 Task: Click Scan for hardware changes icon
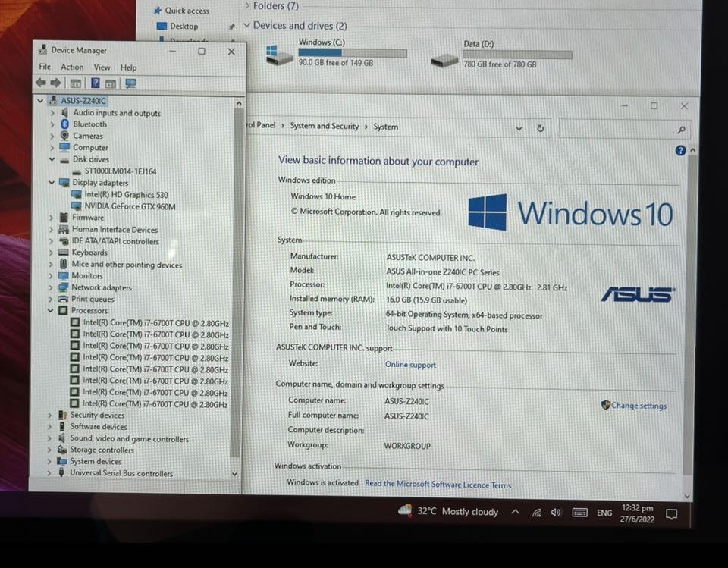[129, 83]
